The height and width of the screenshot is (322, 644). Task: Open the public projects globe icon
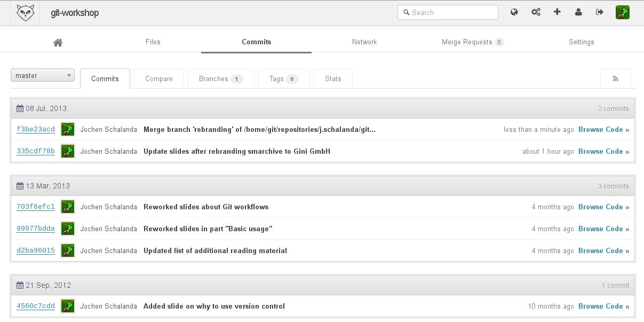(x=514, y=12)
